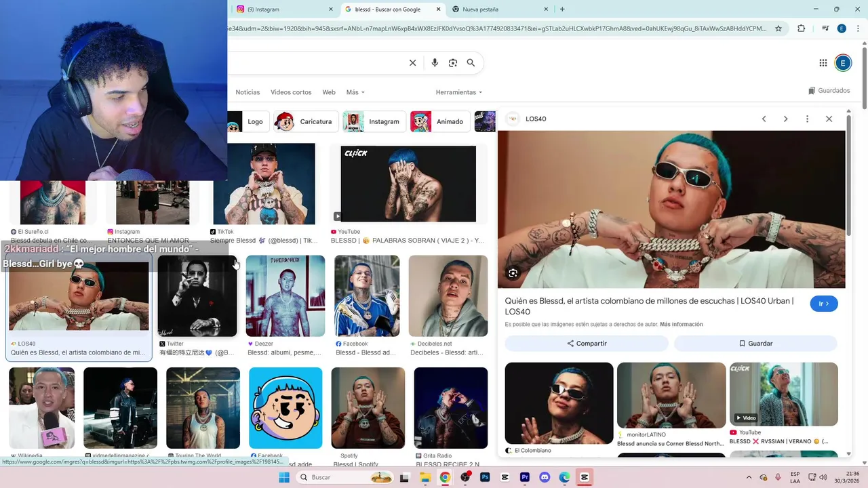Open El Colombiano related image
Viewport: 868px width, 488px height.
559,403
